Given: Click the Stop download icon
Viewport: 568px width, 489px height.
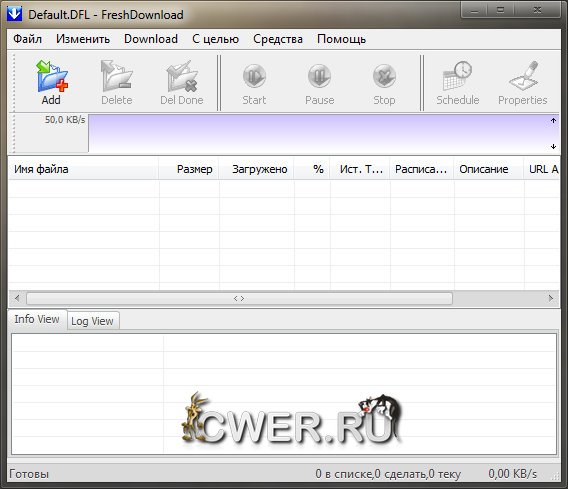Looking at the screenshot, I should pos(384,84).
